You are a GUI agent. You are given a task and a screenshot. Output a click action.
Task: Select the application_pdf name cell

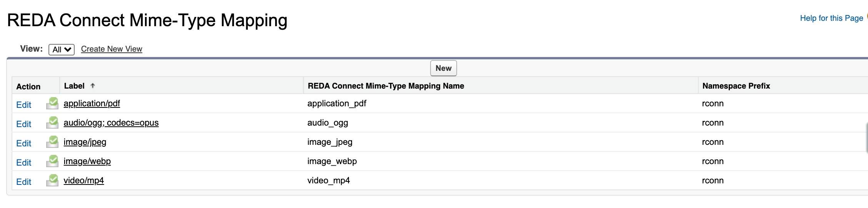point(337,103)
